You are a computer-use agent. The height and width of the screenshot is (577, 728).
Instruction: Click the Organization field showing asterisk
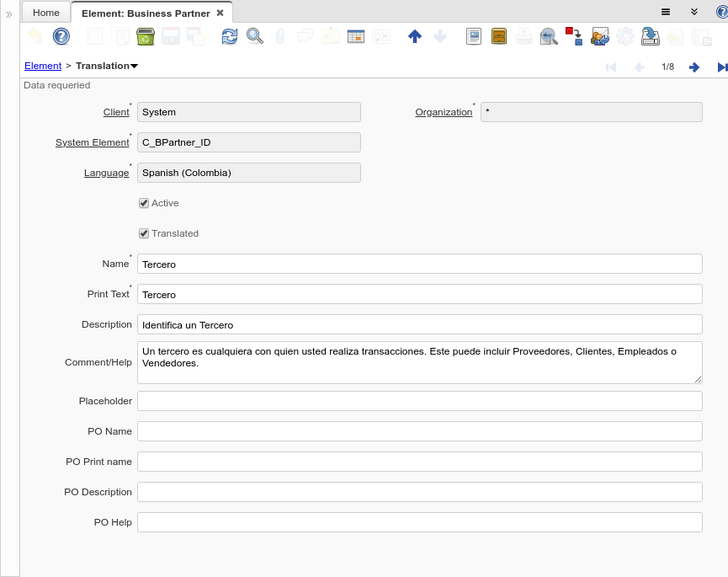tap(592, 112)
